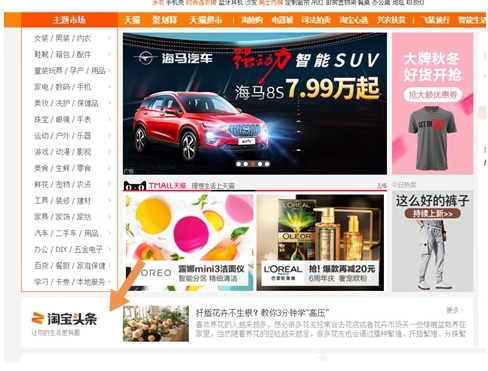Select fifth carousel dot on banner

click(267, 164)
